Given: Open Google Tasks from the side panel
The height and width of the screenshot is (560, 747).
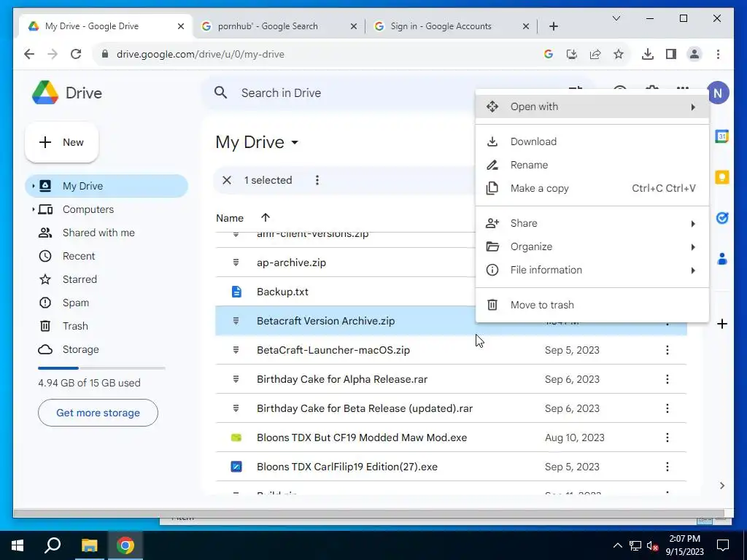Looking at the screenshot, I should (x=721, y=218).
